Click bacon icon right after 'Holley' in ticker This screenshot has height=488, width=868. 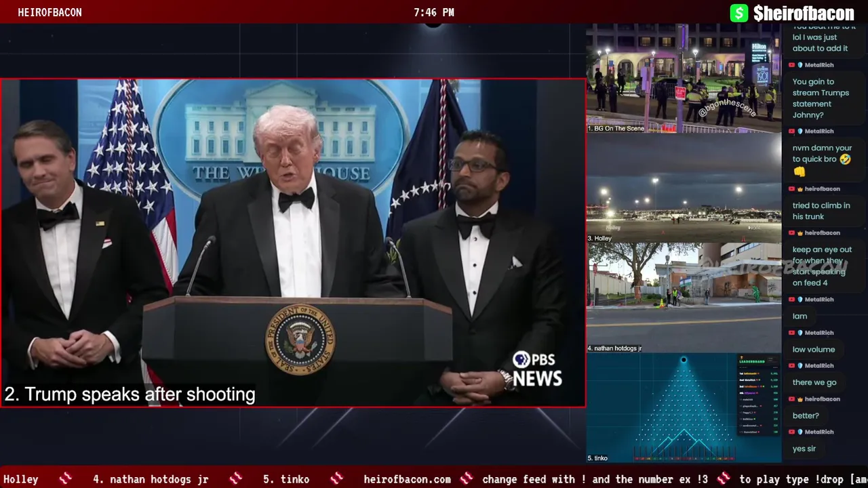pyautogui.click(x=66, y=479)
